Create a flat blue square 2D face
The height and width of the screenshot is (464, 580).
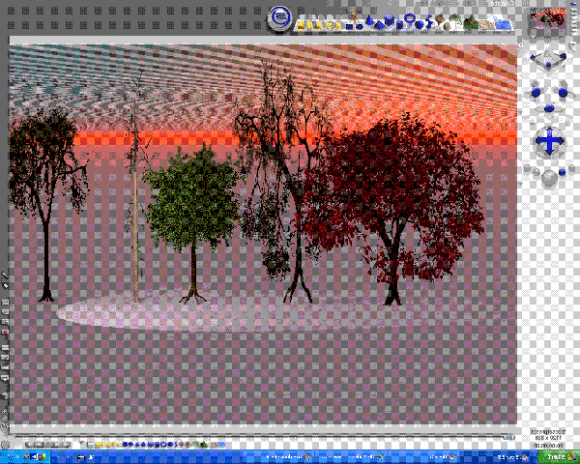349,27
